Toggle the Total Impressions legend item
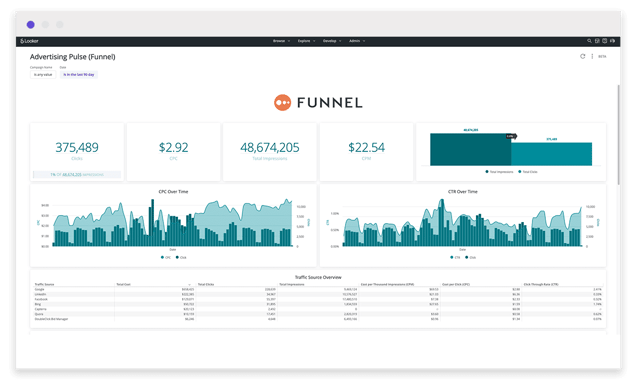639x392 pixels. (499, 172)
